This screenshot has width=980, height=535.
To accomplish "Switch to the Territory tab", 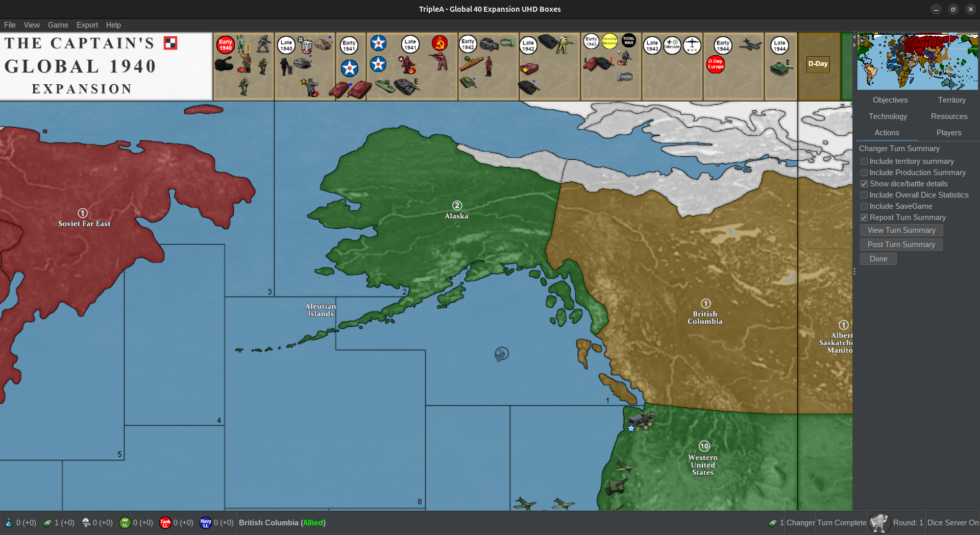I will [x=951, y=100].
